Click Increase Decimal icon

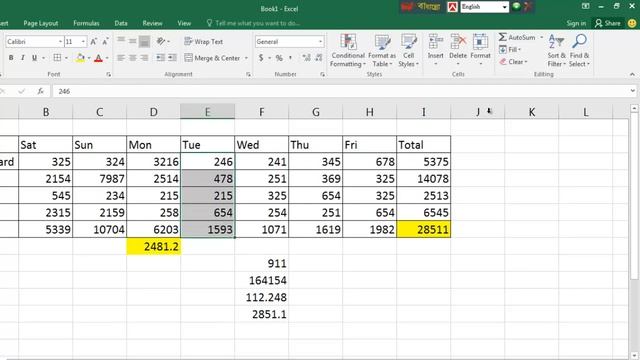click(306, 58)
